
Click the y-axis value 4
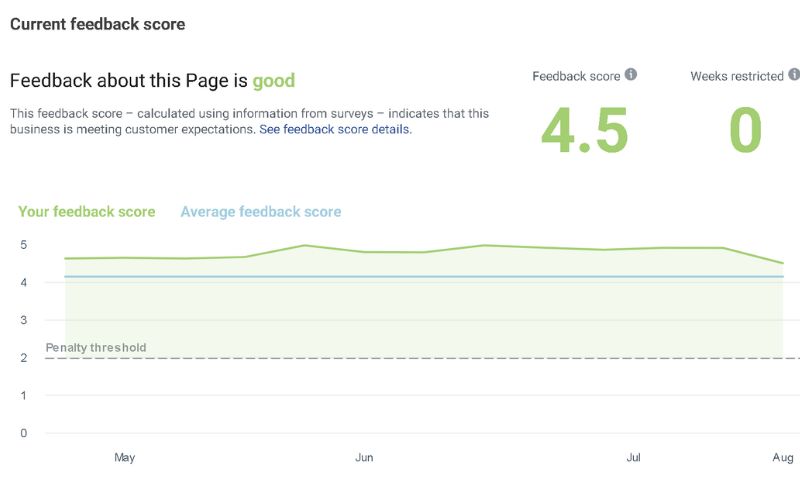coord(23,283)
